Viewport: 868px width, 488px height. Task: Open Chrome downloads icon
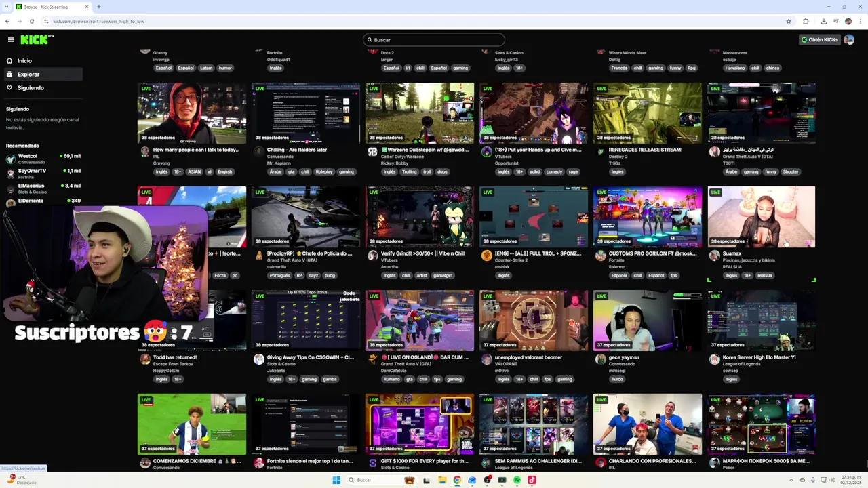pyautogui.click(x=823, y=21)
